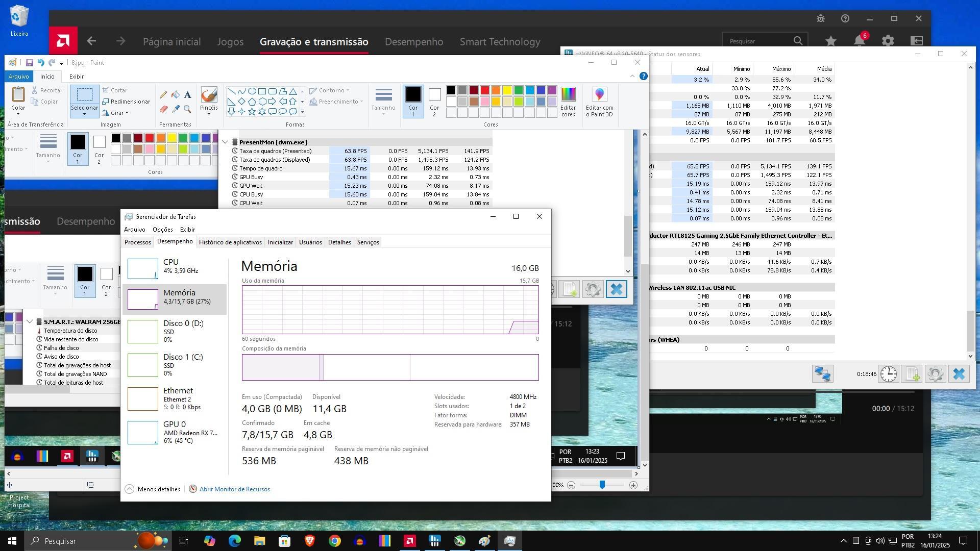This screenshot has height=551, width=980.
Task: Open HWiNFO sensor settings gear icon
Action: pyautogui.click(x=935, y=374)
